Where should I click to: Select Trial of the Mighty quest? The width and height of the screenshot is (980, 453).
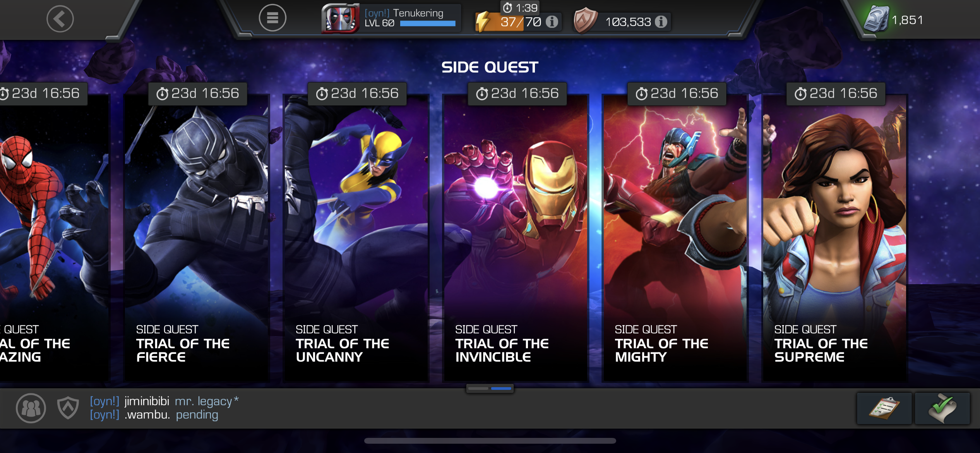pos(675,238)
